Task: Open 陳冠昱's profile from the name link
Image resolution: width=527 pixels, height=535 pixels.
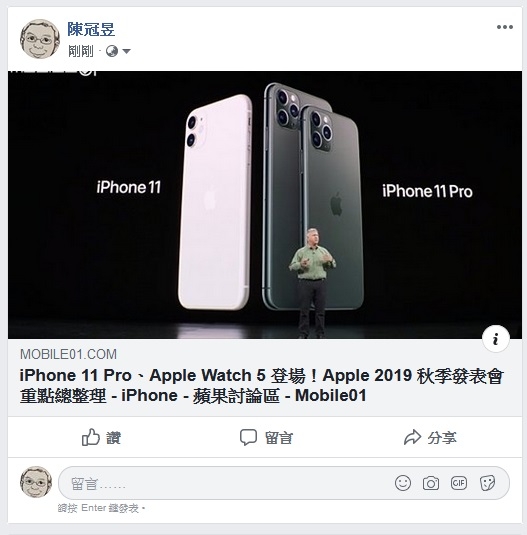Action: (91, 29)
